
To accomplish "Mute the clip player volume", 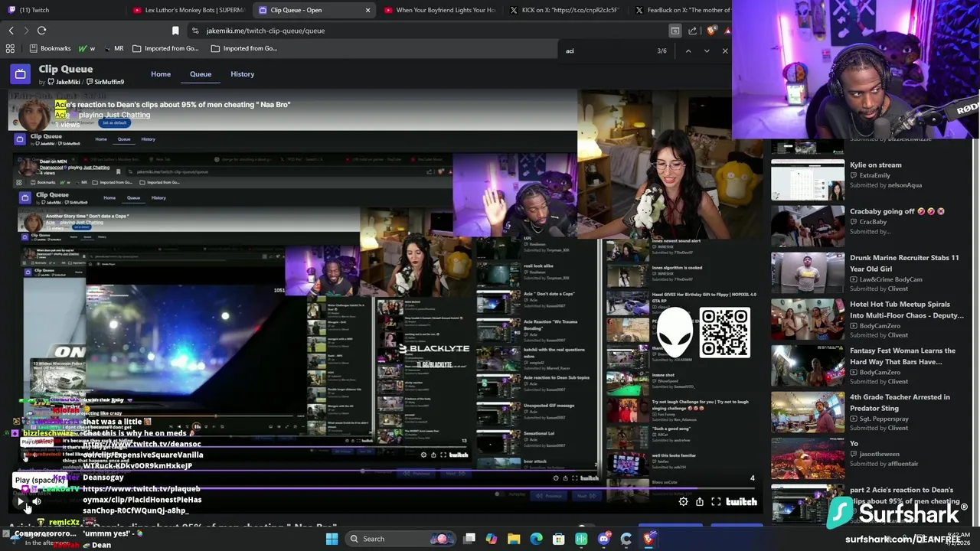I will (36, 501).
